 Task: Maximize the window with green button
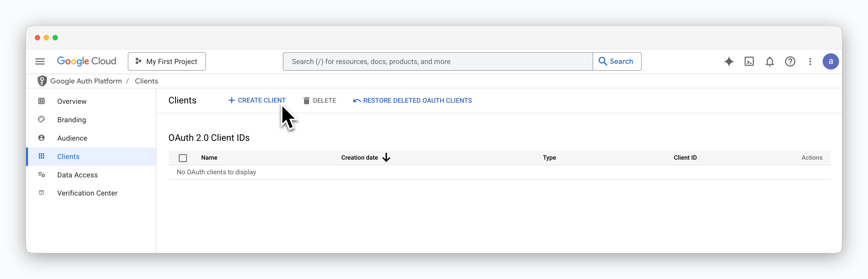coord(55,37)
